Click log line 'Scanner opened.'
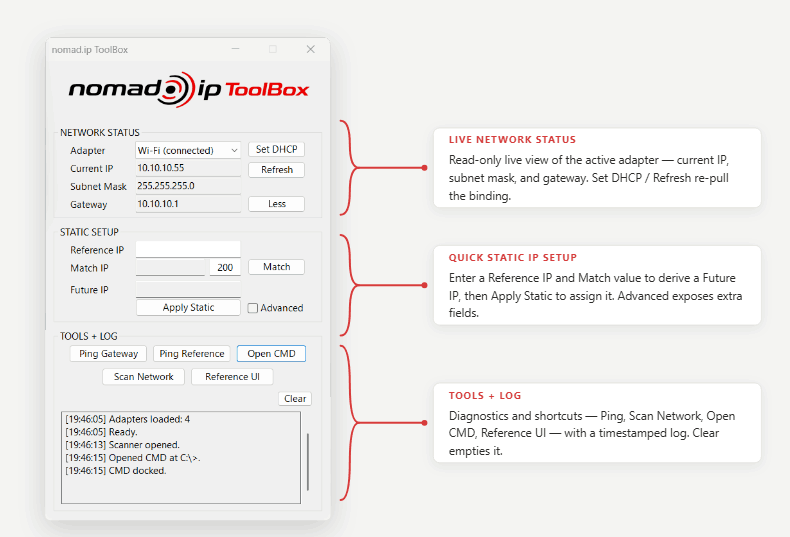Screen dimensions: 790x537 click(122, 445)
